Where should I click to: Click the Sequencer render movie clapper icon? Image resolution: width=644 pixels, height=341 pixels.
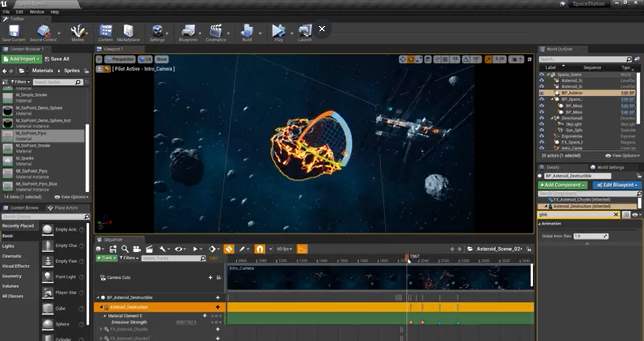coord(149,249)
